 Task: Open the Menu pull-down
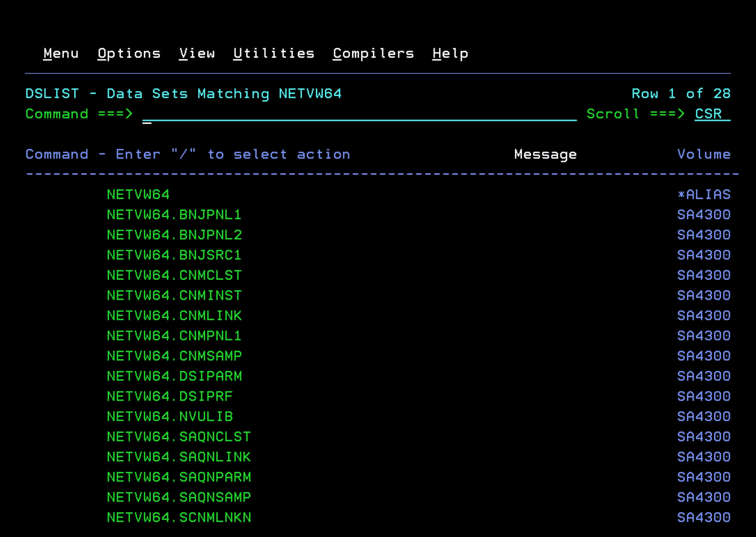61,53
